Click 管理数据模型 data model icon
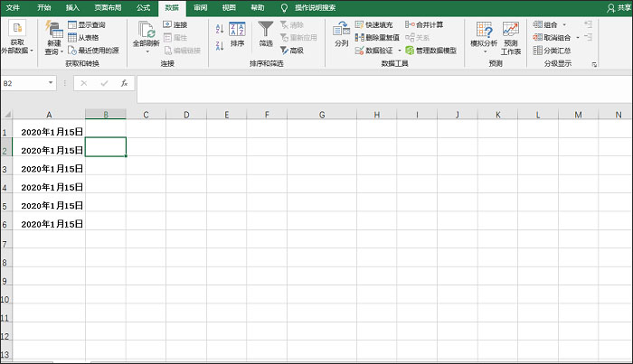Screen dimensions: 633x364 point(410,51)
